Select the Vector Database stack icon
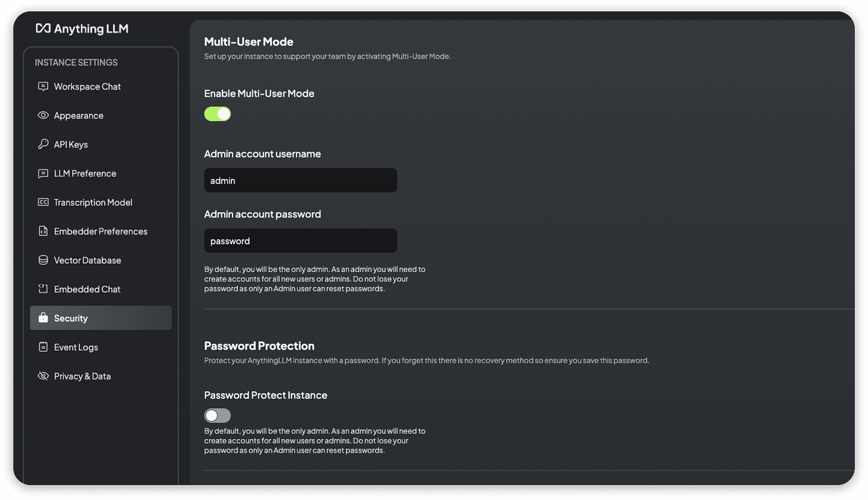Image resolution: width=868 pixels, height=500 pixels. pyautogui.click(x=42, y=260)
